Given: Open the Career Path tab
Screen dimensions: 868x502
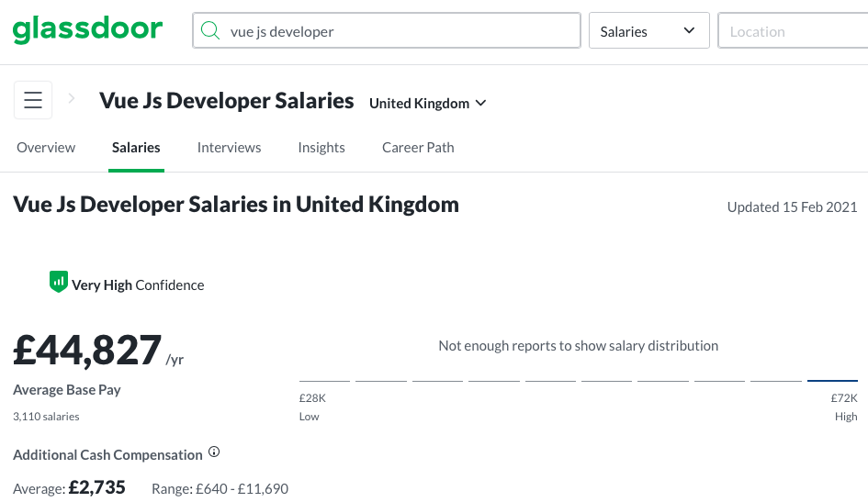Looking at the screenshot, I should [418, 148].
